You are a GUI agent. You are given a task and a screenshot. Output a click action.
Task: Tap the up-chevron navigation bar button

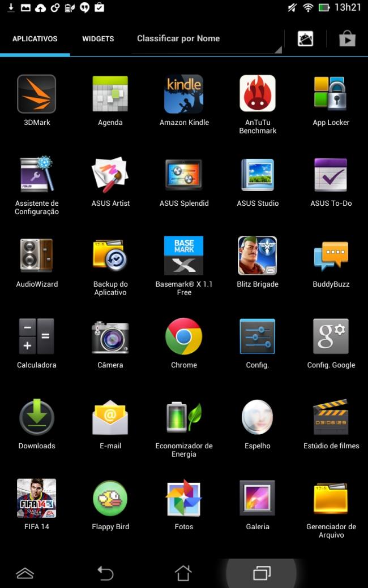[x=25, y=573]
